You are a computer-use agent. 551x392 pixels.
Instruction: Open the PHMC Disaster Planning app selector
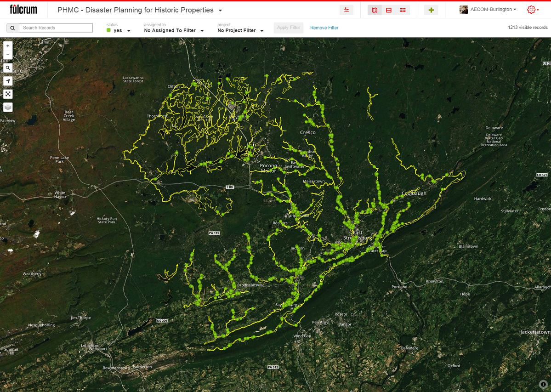coord(140,10)
